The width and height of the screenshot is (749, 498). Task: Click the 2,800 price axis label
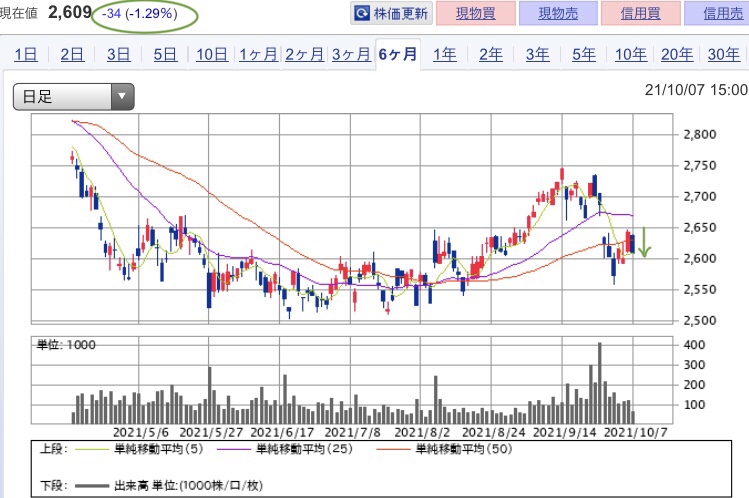point(700,135)
